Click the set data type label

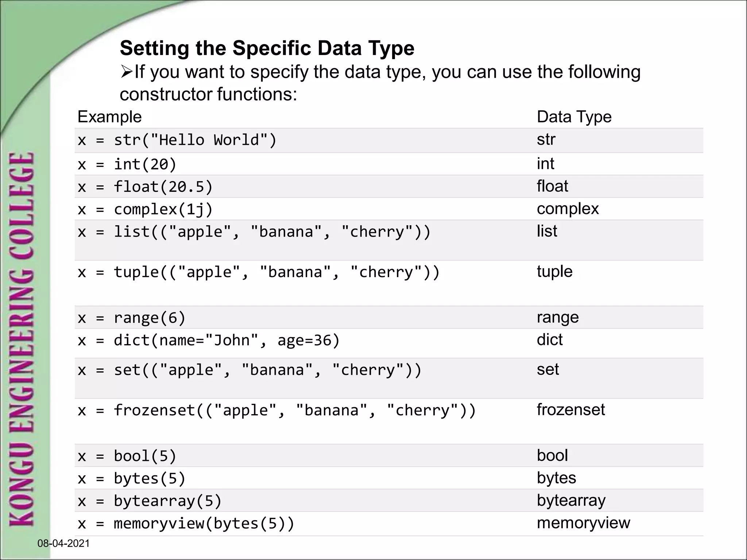click(548, 370)
